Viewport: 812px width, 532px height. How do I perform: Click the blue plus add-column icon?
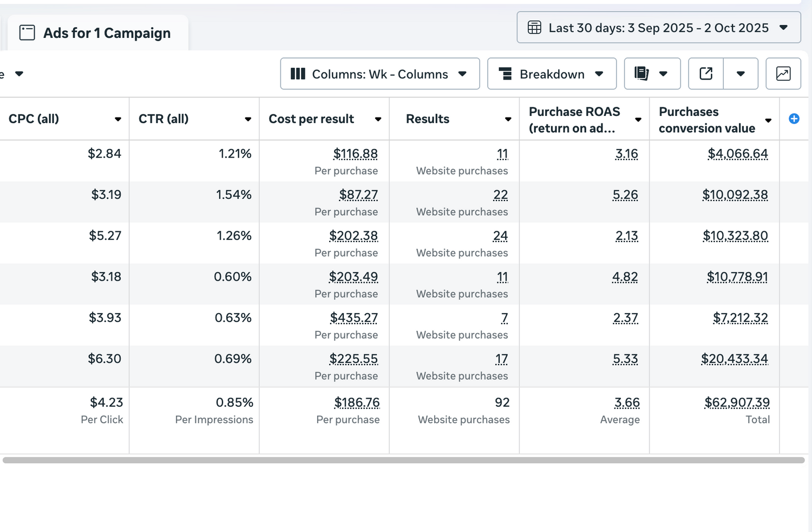pyautogui.click(x=794, y=119)
